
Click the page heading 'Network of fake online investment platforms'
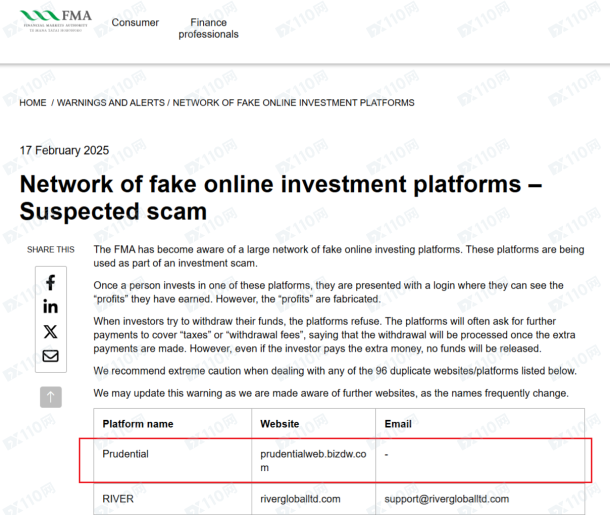click(x=280, y=198)
